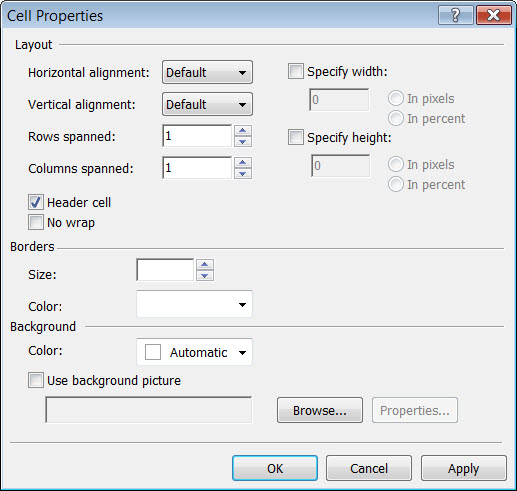
Task: Tick Use background picture checkbox
Action: [x=36, y=380]
